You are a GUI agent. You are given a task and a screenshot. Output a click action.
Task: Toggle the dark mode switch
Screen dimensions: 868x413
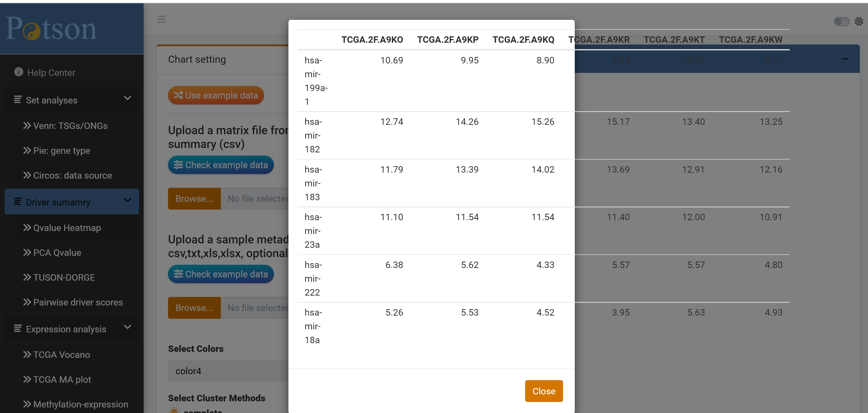coord(841,22)
